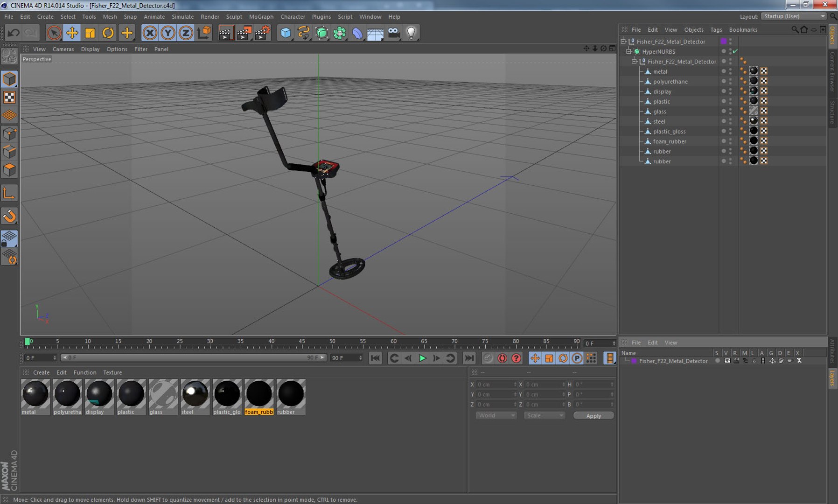Select the steel material swatch

(x=195, y=397)
